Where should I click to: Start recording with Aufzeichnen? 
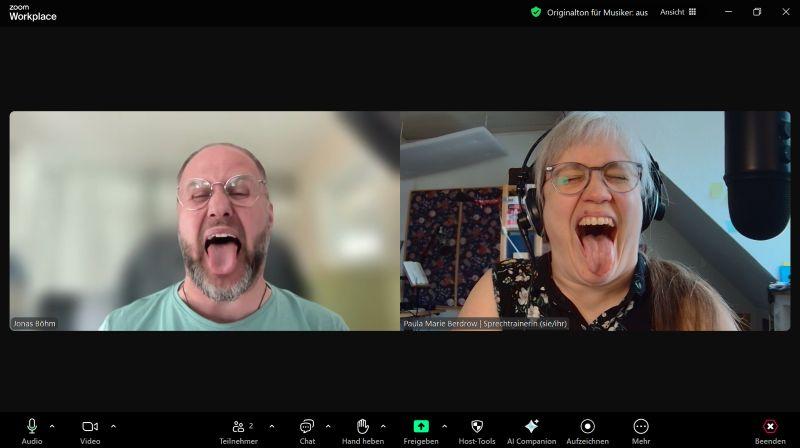click(x=587, y=431)
